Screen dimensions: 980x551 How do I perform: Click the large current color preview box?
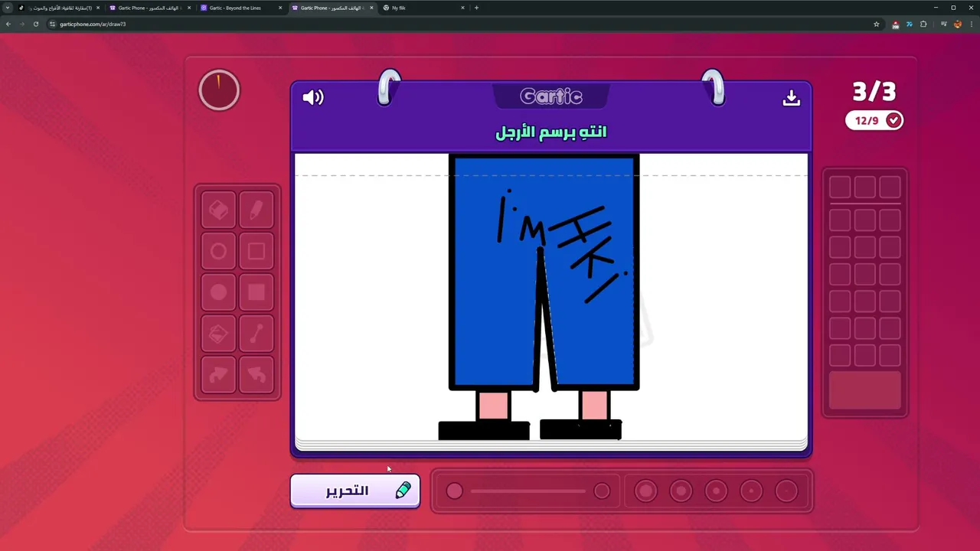click(x=865, y=391)
